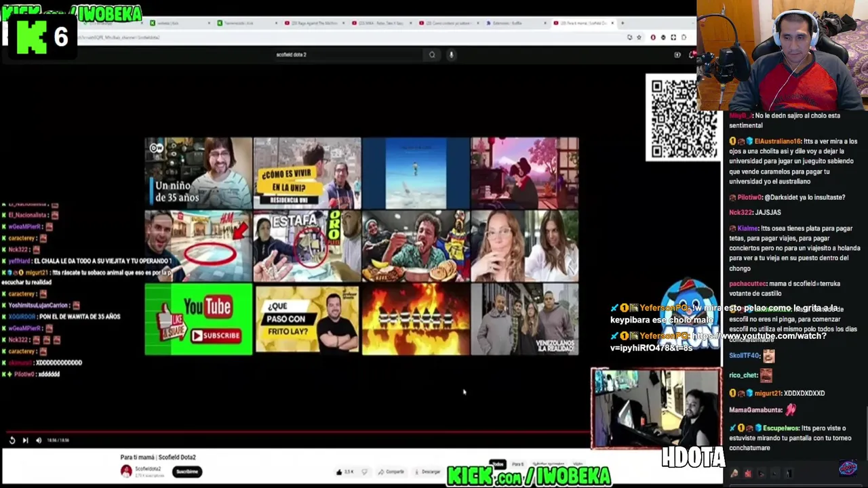Focus the search box with 'scofield dota 2'
This screenshot has width=868, height=488.
[x=347, y=55]
